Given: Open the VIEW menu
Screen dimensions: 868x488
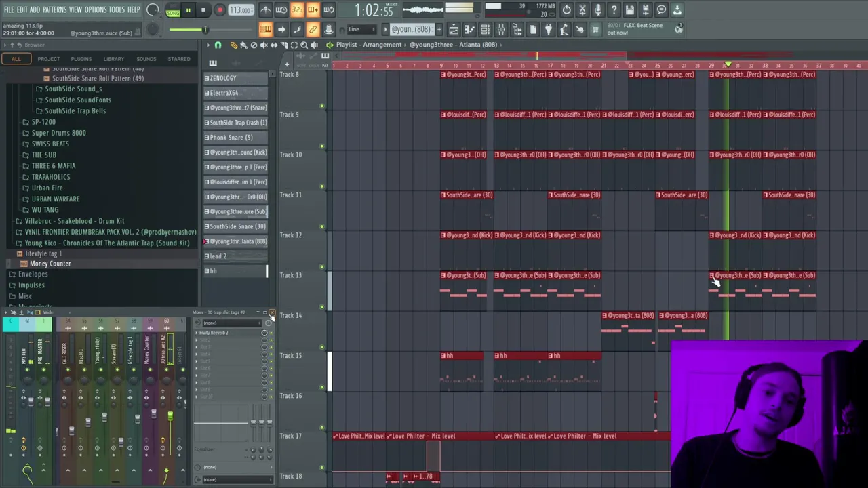Looking at the screenshot, I should click(x=75, y=9).
